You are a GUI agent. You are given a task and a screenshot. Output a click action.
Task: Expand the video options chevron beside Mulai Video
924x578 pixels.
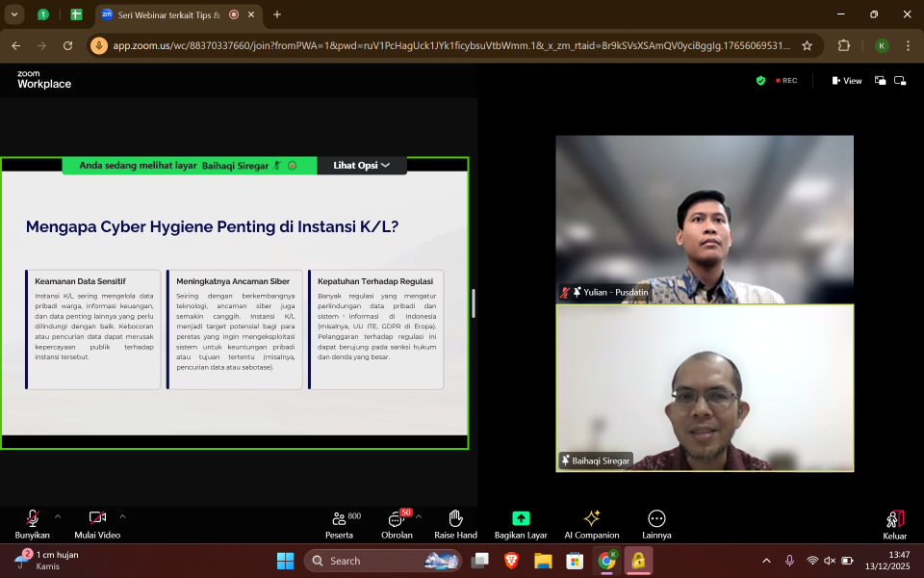[122, 516]
